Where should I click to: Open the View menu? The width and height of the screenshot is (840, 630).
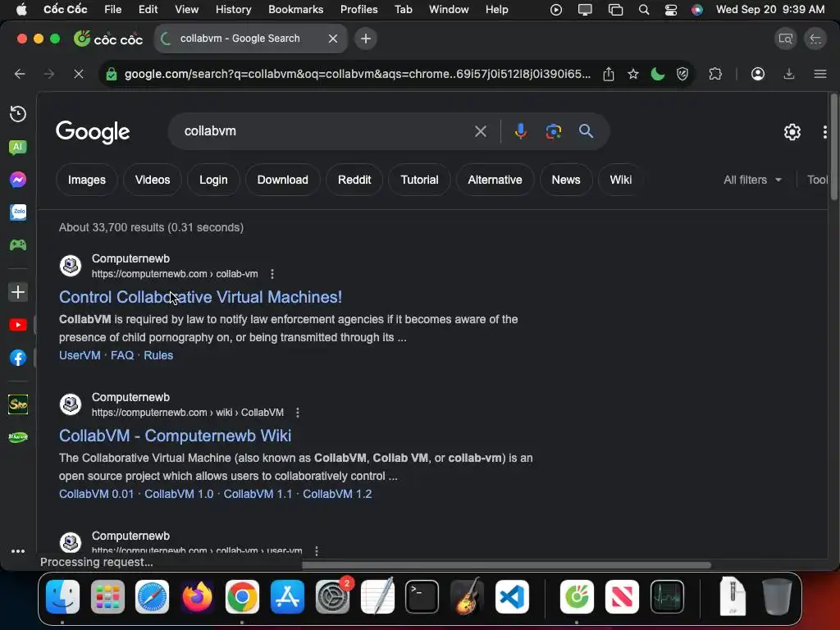click(x=186, y=10)
